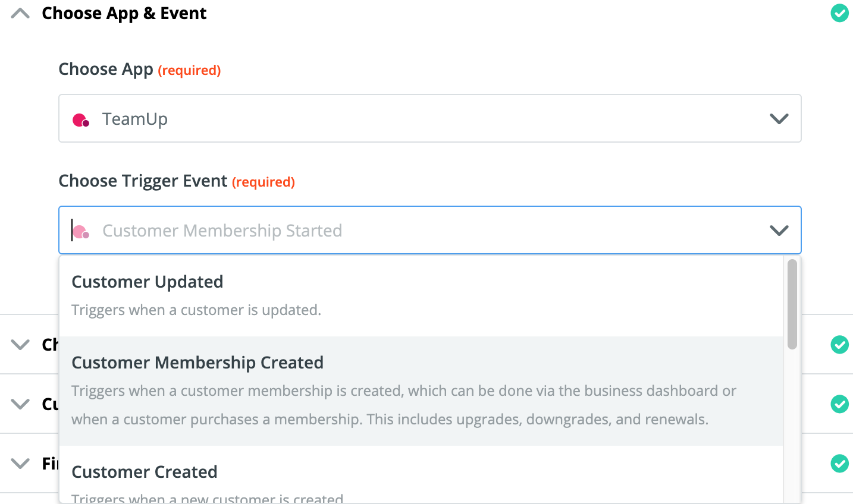Viewport: 853px width, 504px height.
Task: Click green checkmark on the "Fi" section row
Action: pos(839,464)
